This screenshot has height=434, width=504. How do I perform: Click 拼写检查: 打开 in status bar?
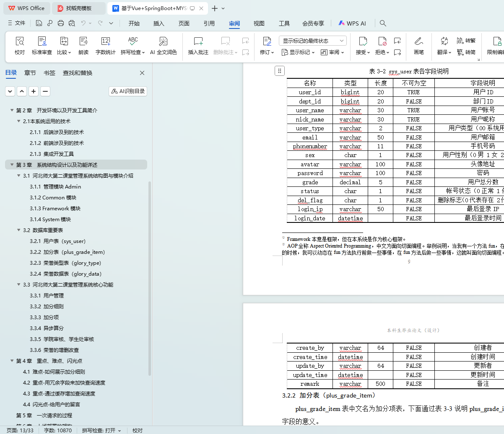(x=101, y=430)
